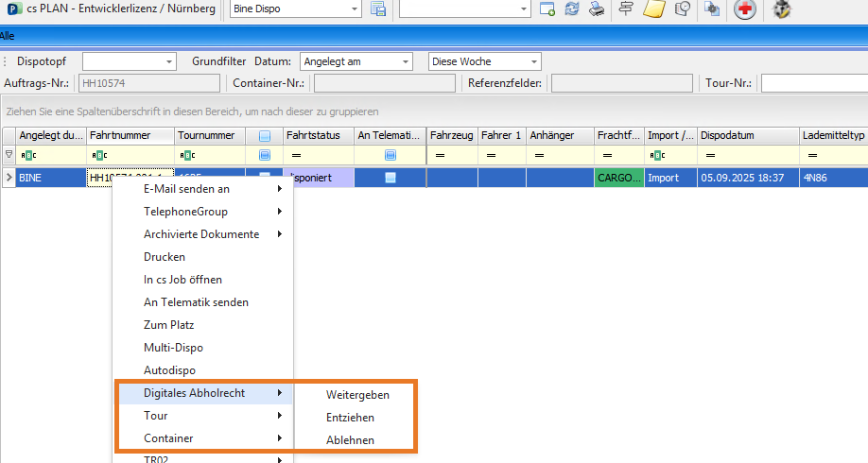Select Weitergeben from the submenu

click(357, 394)
